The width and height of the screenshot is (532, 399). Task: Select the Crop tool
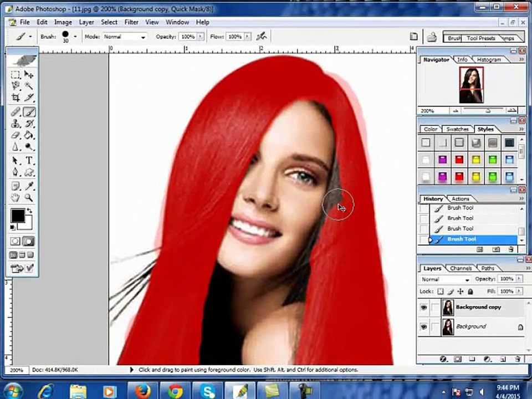tap(16, 98)
